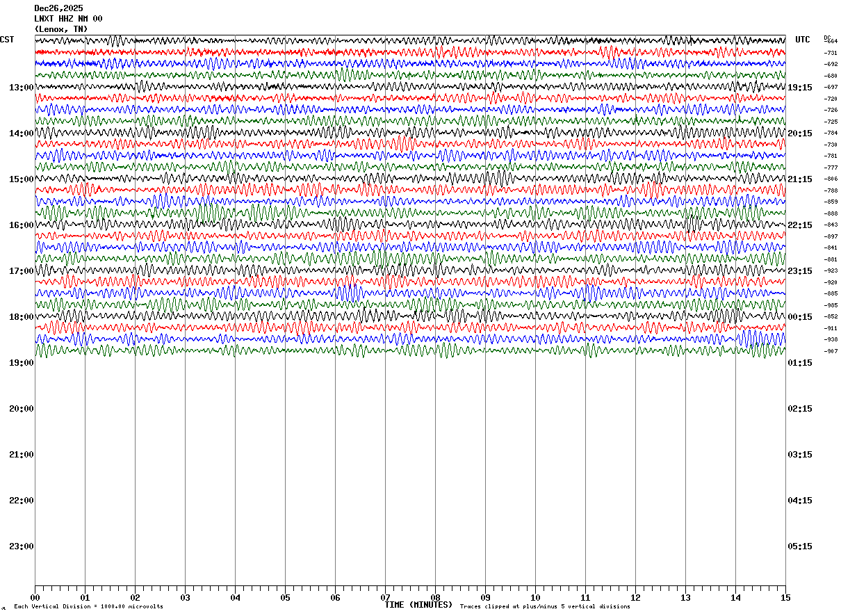Viewport: 841px width, 616px height.
Task: Select the 19:00 CST time marker
Action: [22, 363]
